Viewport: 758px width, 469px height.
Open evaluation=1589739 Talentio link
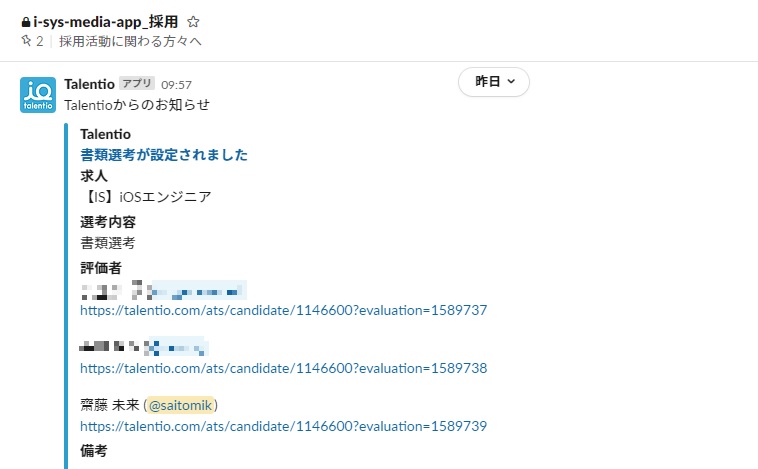284,426
